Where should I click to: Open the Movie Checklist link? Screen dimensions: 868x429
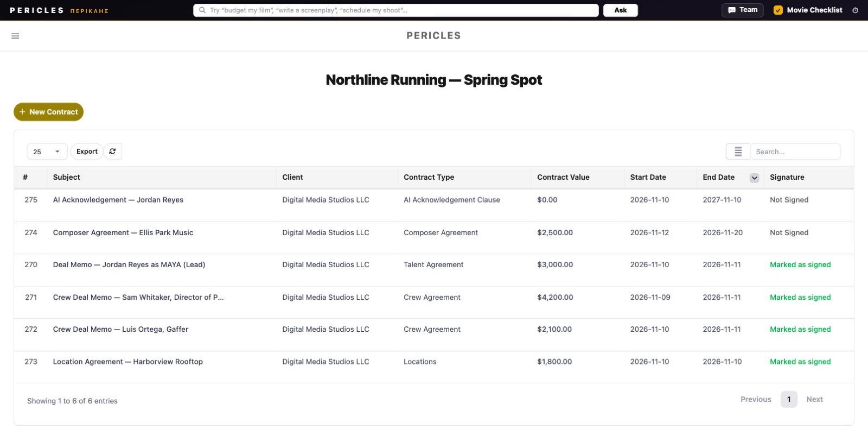click(814, 10)
